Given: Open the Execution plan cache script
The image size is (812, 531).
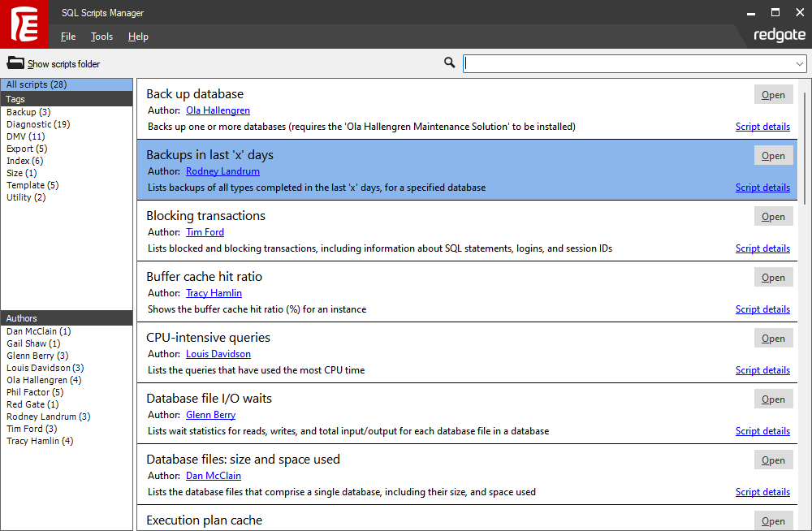Looking at the screenshot, I should 773,521.
